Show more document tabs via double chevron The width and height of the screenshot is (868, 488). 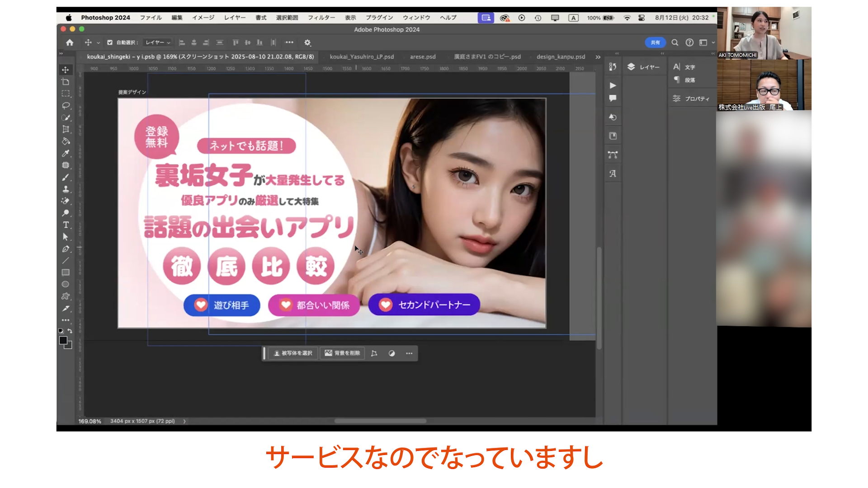point(598,57)
